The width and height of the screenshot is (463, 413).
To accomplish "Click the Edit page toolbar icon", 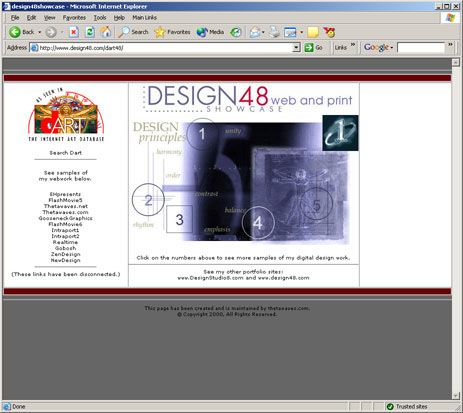I will [290, 32].
